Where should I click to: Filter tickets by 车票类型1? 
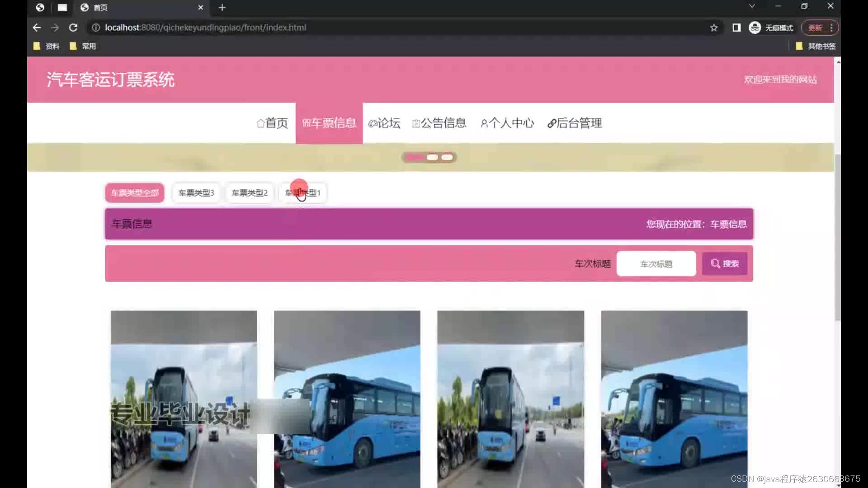click(302, 193)
